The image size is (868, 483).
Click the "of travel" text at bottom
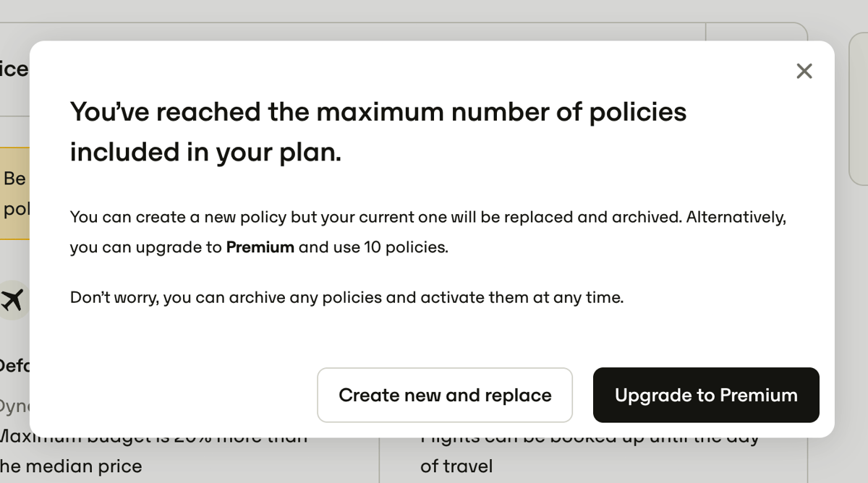pyautogui.click(x=457, y=466)
